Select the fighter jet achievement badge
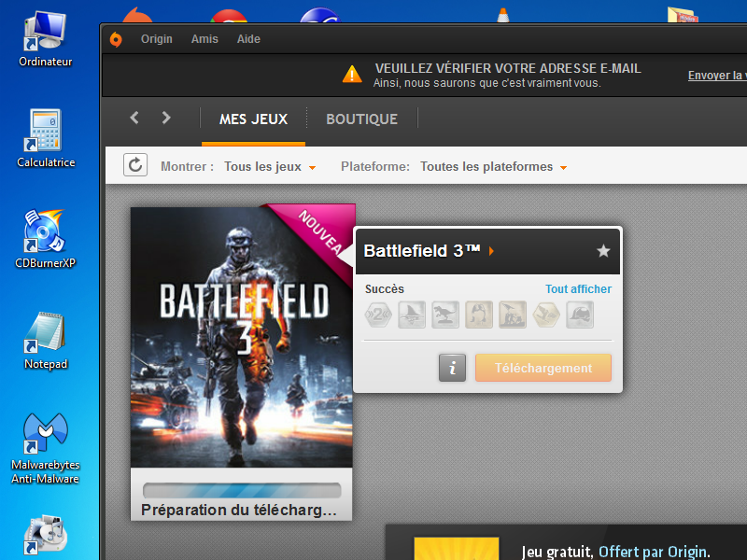This screenshot has width=747, height=560. pos(412,315)
